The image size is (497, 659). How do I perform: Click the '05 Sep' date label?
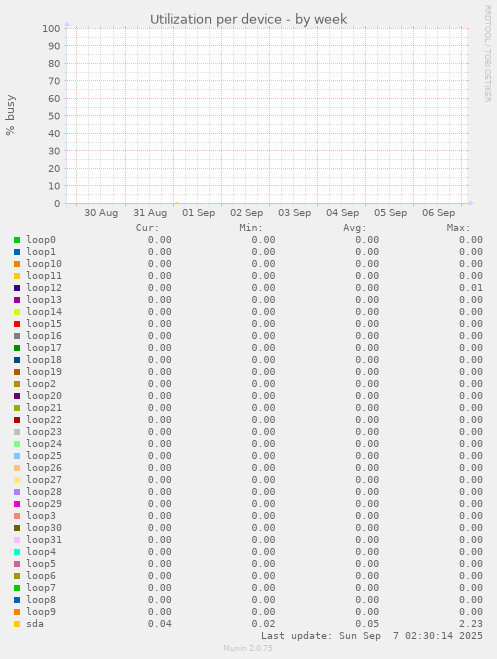click(x=391, y=213)
